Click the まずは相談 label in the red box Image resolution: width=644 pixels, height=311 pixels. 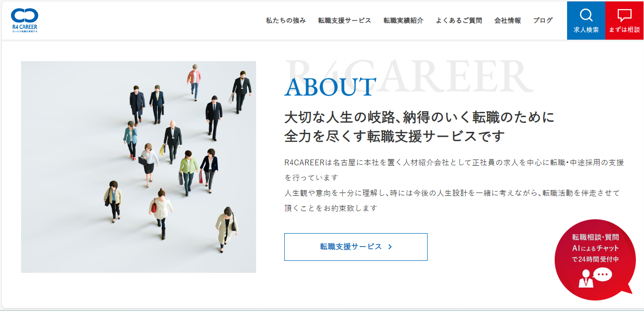point(624,30)
